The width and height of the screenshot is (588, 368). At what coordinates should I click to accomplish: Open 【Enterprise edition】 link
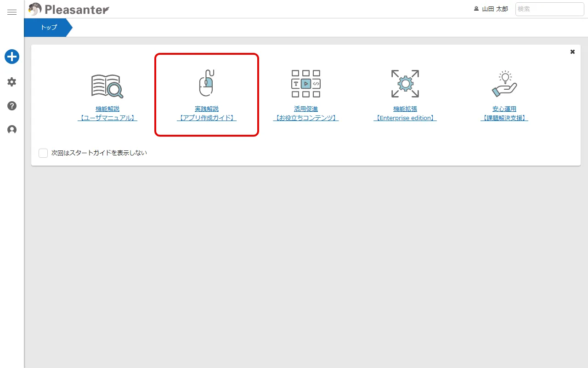tap(405, 118)
